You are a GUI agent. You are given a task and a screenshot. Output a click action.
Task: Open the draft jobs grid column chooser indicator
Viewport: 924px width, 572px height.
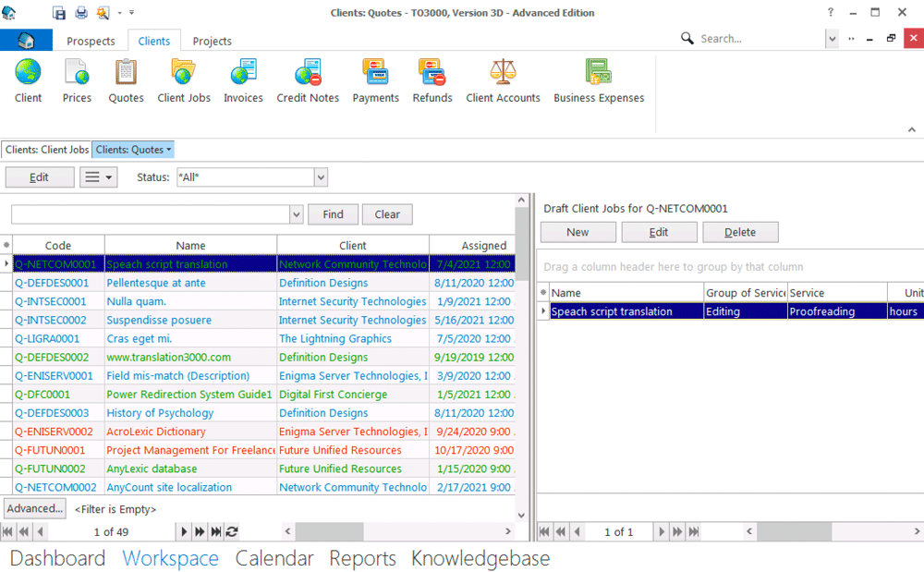coord(543,292)
